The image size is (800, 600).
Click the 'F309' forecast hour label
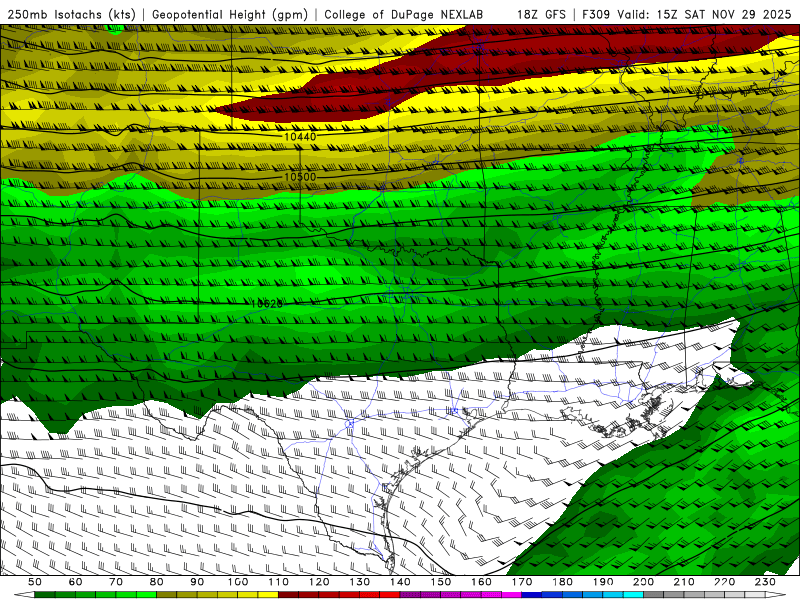pos(596,14)
